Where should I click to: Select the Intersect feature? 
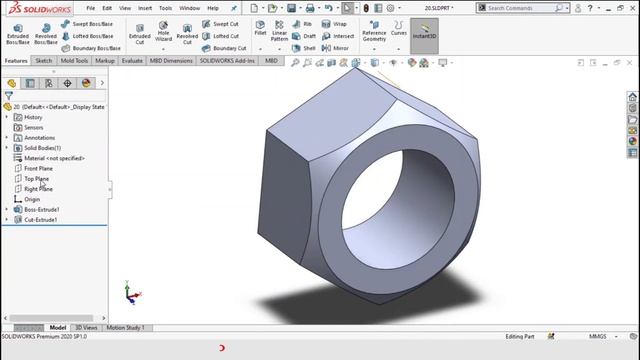pyautogui.click(x=338, y=36)
